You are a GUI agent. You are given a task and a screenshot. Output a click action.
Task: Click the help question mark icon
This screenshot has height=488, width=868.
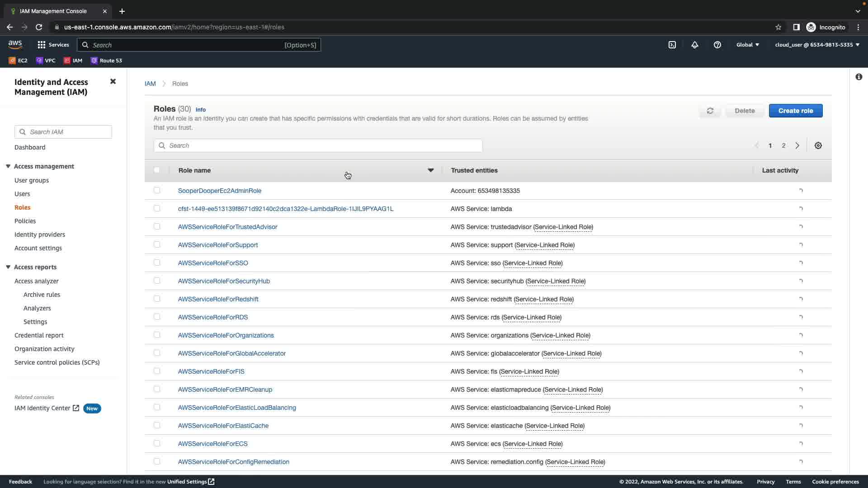tap(717, 45)
